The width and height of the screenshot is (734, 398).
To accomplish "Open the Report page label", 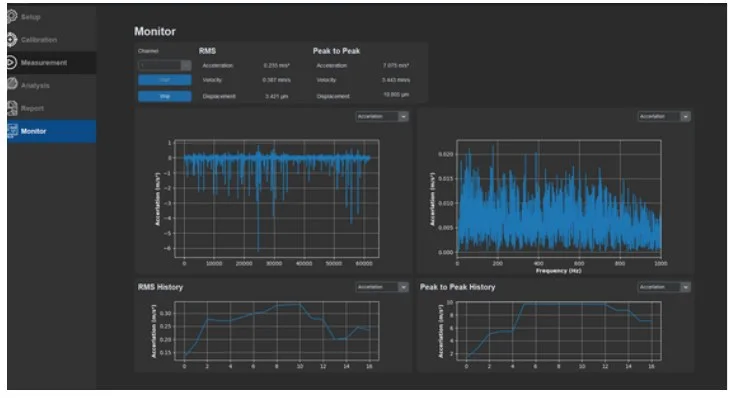I will 32,109.
